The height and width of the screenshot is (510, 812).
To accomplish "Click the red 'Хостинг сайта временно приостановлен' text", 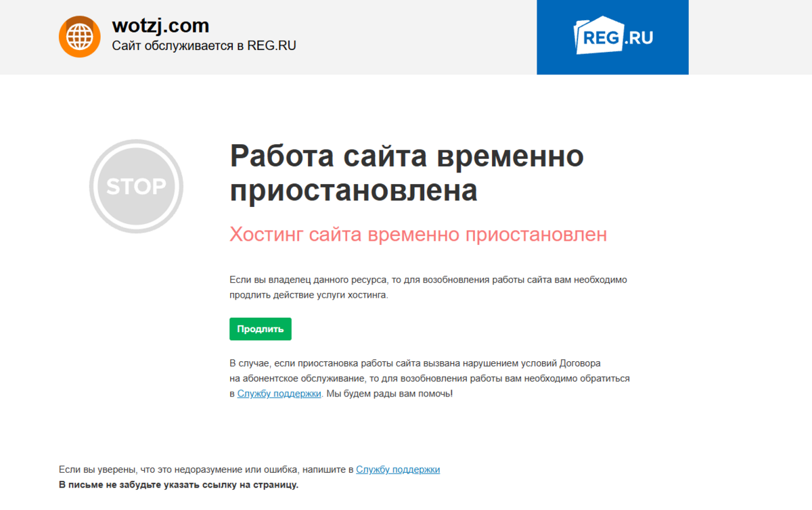I will (x=418, y=235).
